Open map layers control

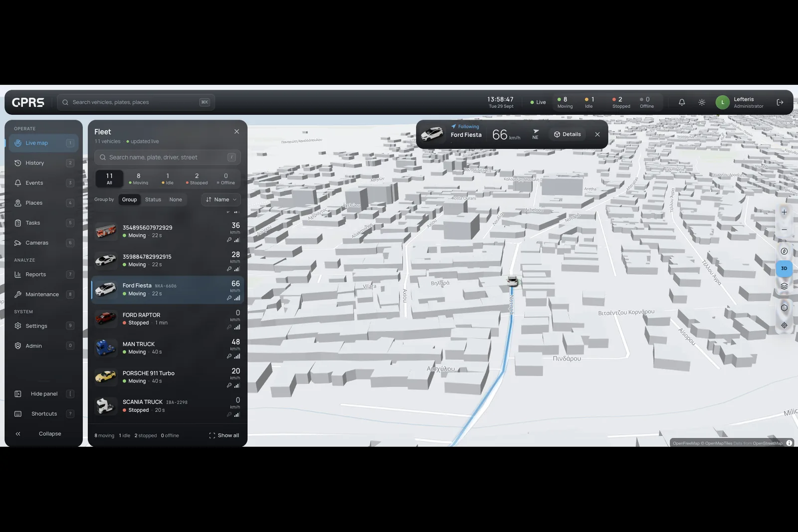[784, 286]
